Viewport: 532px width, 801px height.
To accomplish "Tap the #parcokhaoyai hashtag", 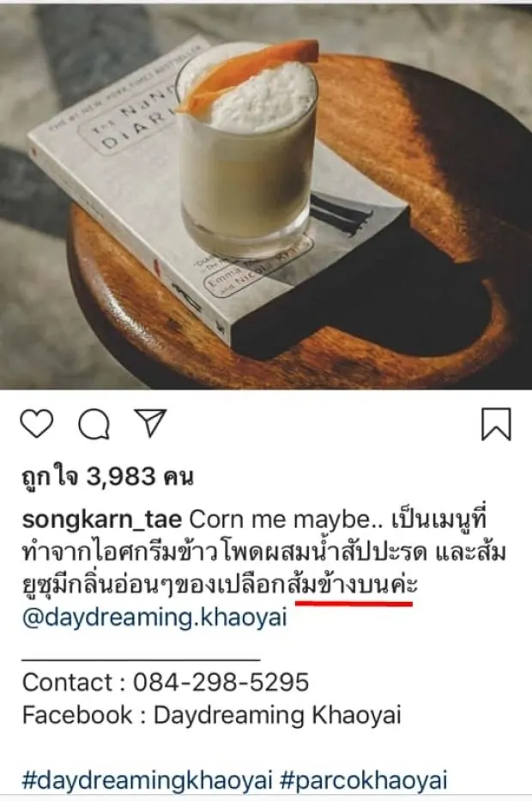I will (364, 780).
